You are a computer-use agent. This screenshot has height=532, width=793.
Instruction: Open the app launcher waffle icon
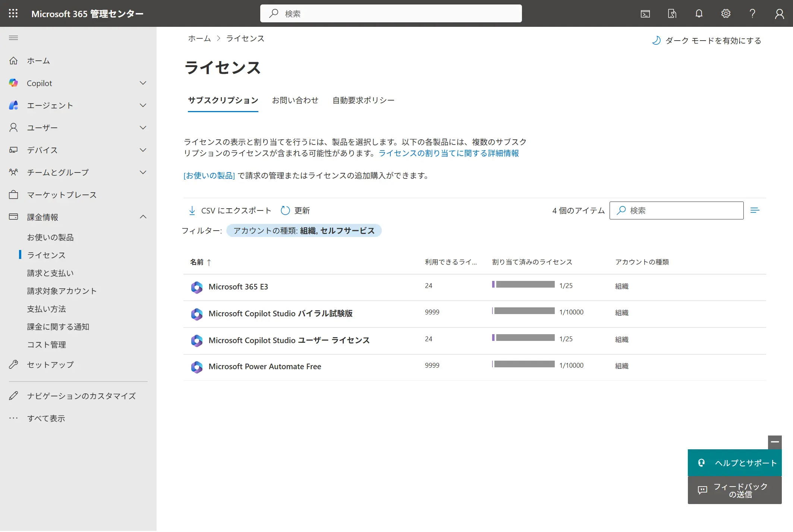(13, 13)
